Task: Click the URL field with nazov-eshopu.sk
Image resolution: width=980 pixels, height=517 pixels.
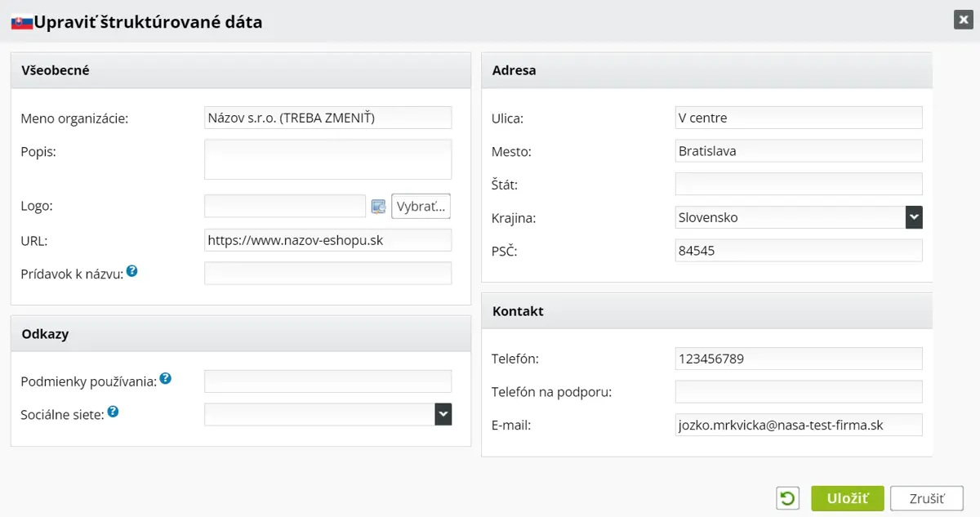Action: (x=327, y=240)
